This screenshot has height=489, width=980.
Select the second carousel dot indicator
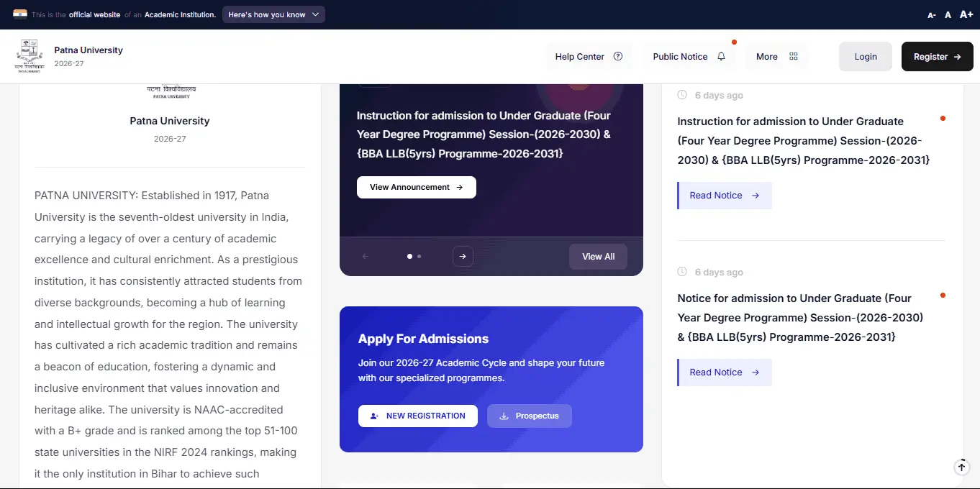pyautogui.click(x=419, y=256)
